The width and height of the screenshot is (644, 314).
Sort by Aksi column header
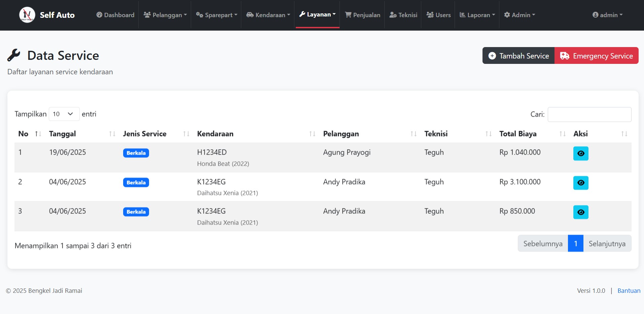pos(600,134)
